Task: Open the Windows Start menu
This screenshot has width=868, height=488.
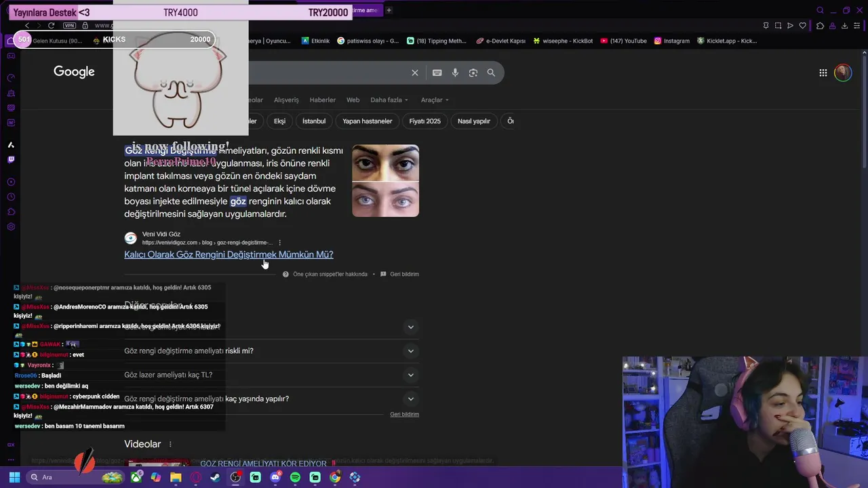Action: coord(14,477)
